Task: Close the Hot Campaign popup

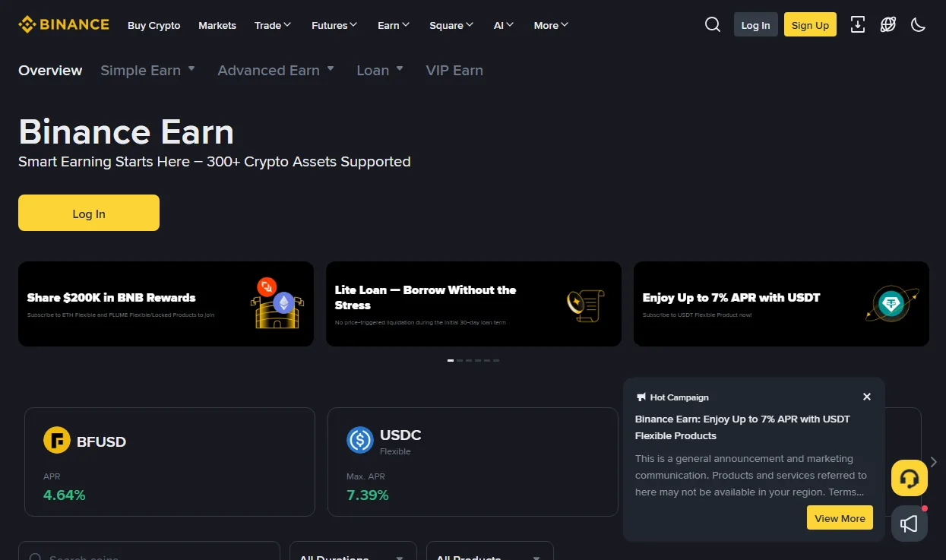Action: [867, 397]
